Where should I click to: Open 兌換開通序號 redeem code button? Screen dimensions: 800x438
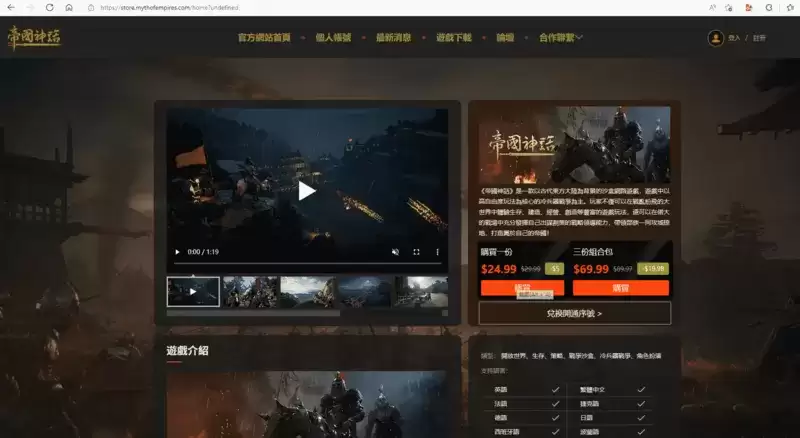[x=574, y=313]
